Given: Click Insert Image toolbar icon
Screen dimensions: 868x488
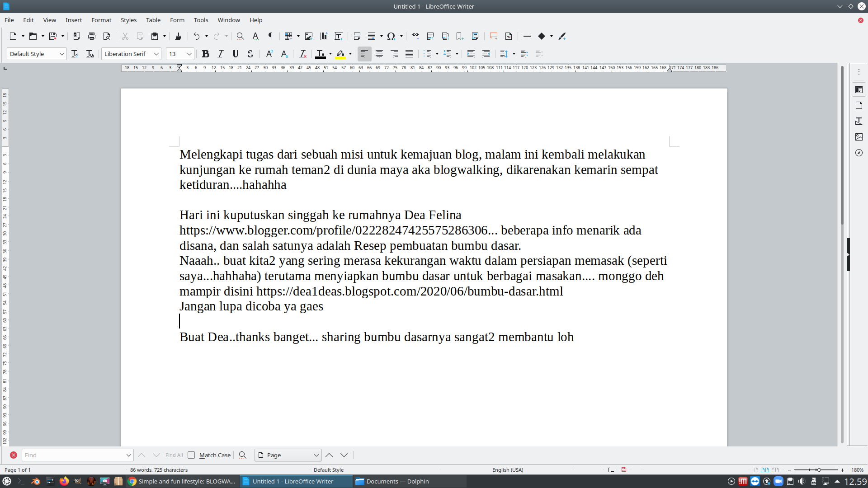Looking at the screenshot, I should coord(309,36).
